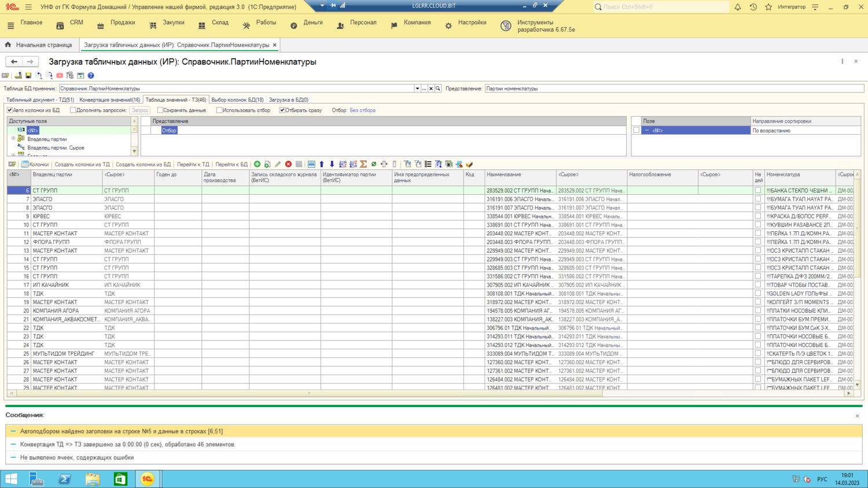The height and width of the screenshot is (488, 868).
Task: Click the 'Без отбора' filter link
Action: (362, 110)
